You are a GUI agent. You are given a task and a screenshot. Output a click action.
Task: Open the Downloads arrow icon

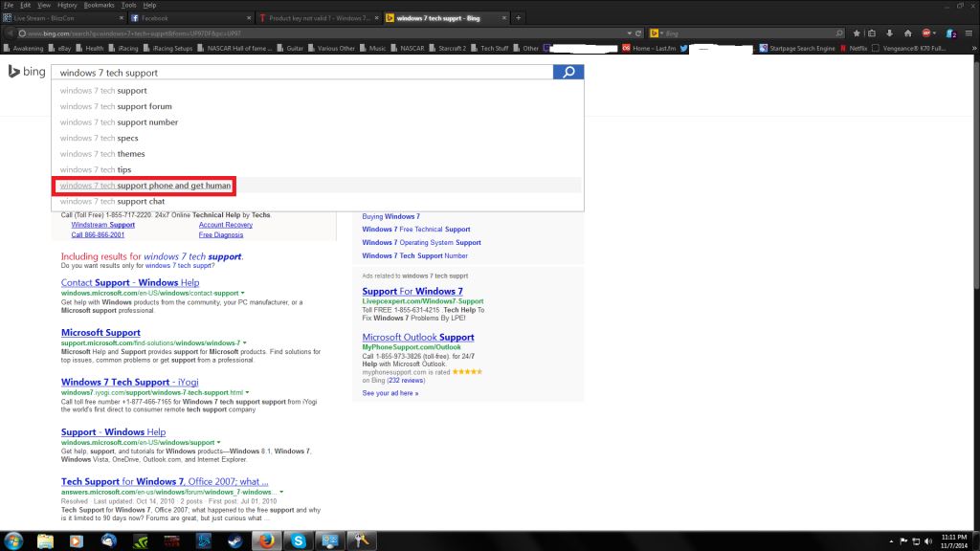point(889,33)
